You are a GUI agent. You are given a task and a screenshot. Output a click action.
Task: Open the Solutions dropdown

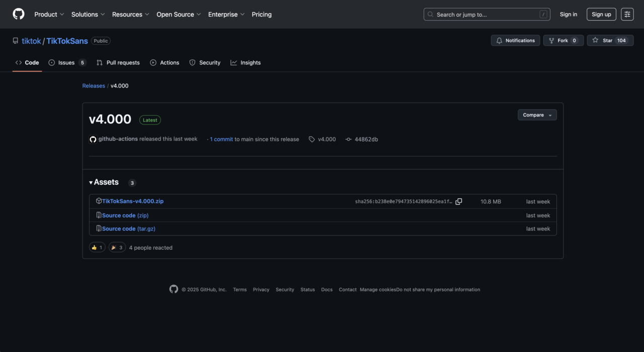(x=88, y=15)
